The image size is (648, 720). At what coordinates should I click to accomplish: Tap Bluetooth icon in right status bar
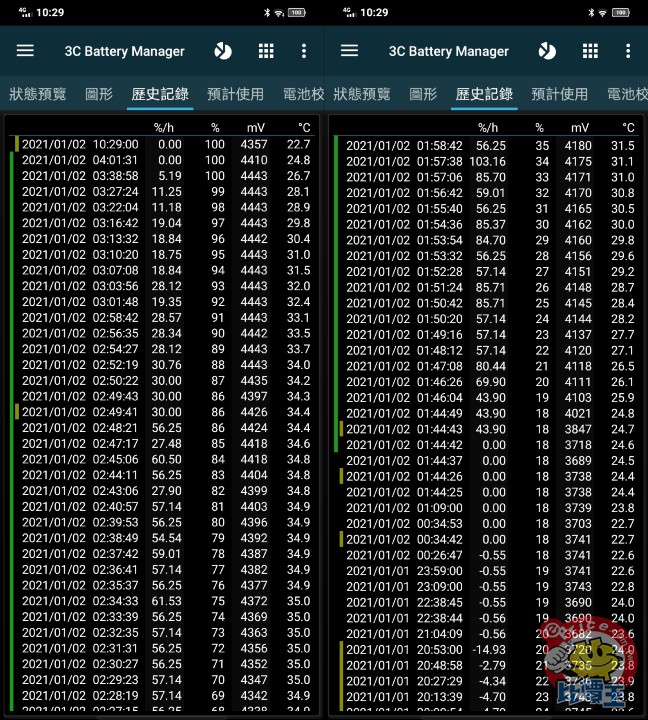point(591,13)
